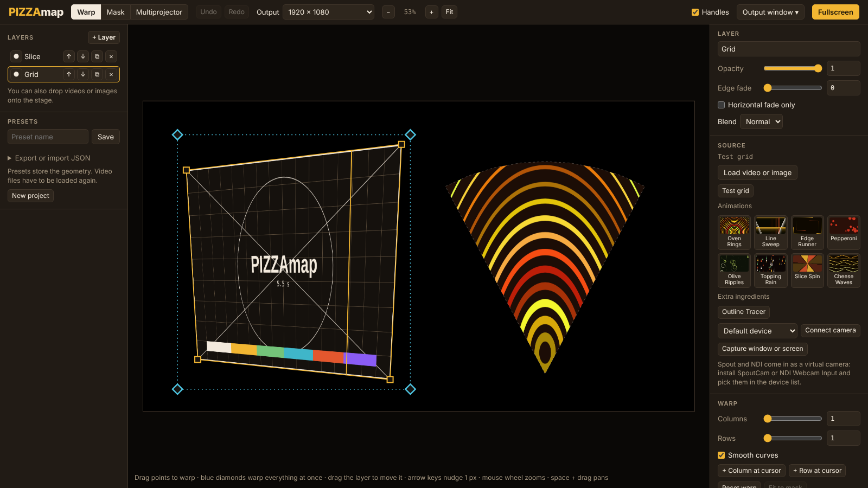Image resolution: width=868 pixels, height=488 pixels.
Task: Move the Grid layer down
Action: click(x=83, y=74)
